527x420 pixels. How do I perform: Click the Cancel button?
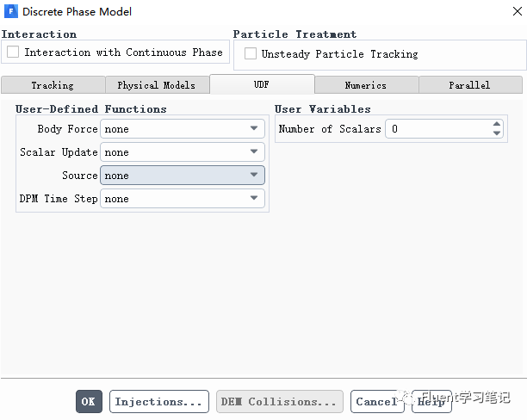377,401
